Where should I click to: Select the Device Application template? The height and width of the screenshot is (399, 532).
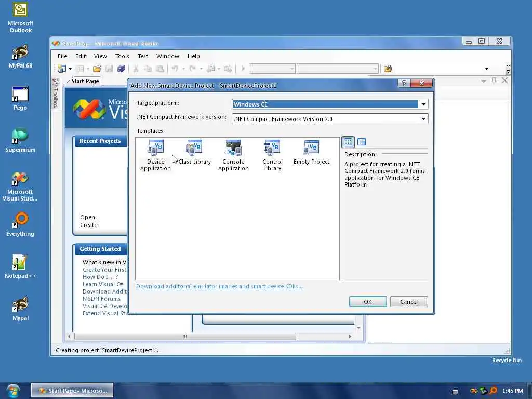tap(155, 156)
